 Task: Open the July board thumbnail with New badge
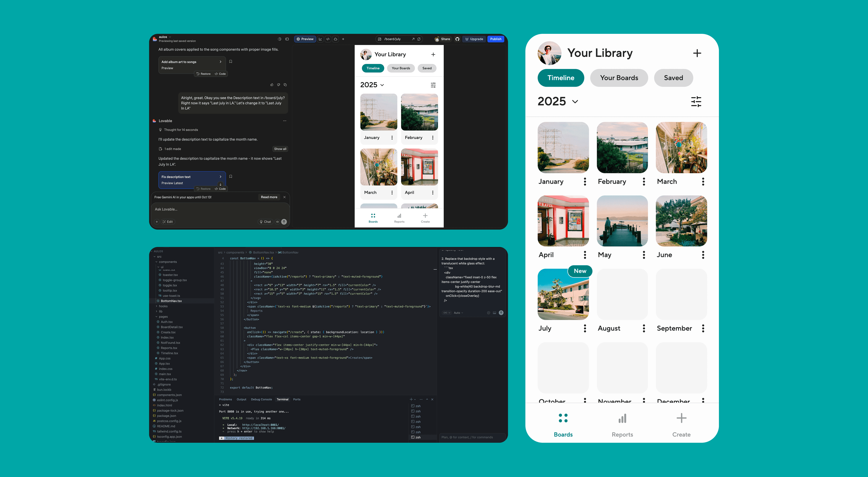(x=563, y=294)
